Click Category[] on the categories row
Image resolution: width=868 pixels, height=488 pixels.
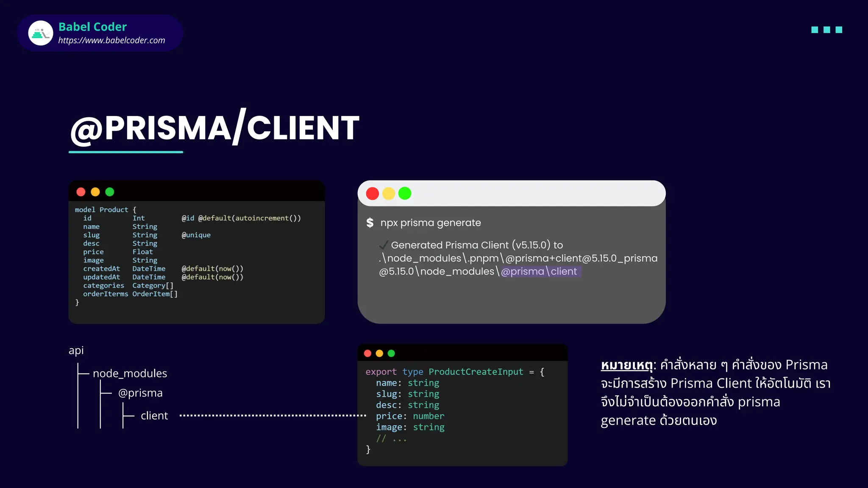(153, 286)
